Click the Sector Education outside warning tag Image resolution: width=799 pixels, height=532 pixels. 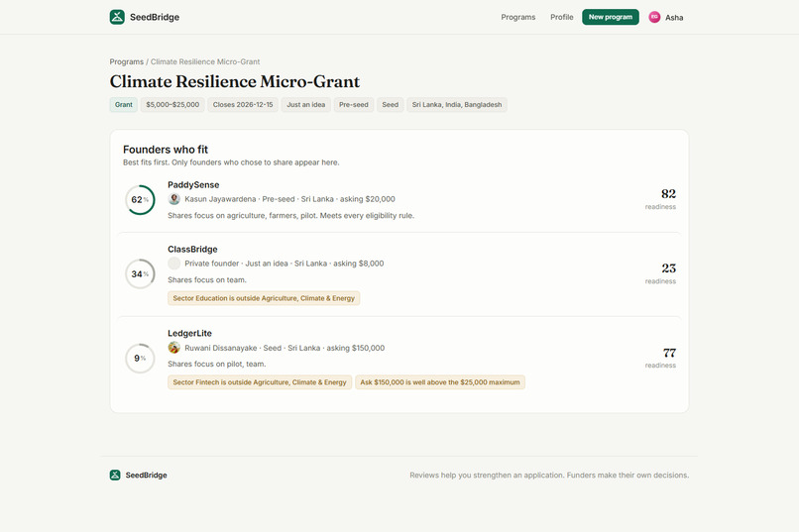pyautogui.click(x=264, y=298)
